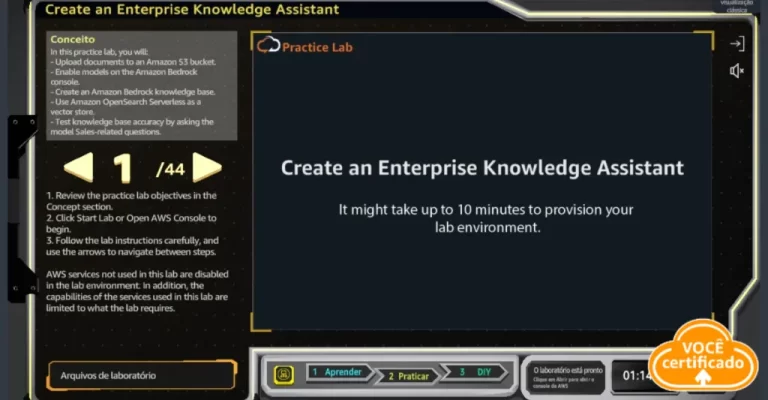Click 'Create an Enterprise Knowledge Assistant' header title
Viewport: 768px width, 400px height.
pos(192,9)
